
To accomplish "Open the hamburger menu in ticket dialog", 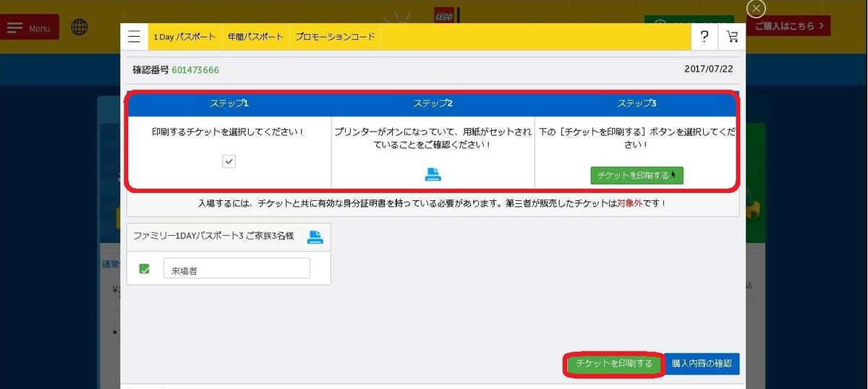I will pyautogui.click(x=134, y=36).
